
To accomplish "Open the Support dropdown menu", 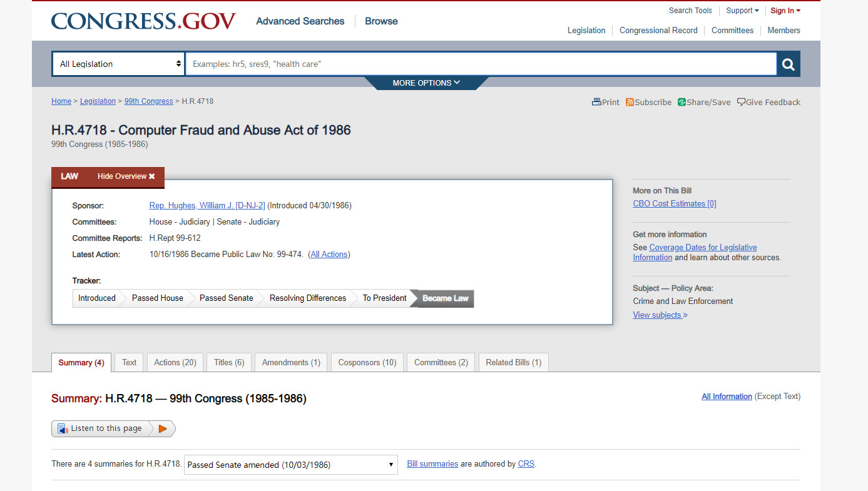I will (x=742, y=11).
